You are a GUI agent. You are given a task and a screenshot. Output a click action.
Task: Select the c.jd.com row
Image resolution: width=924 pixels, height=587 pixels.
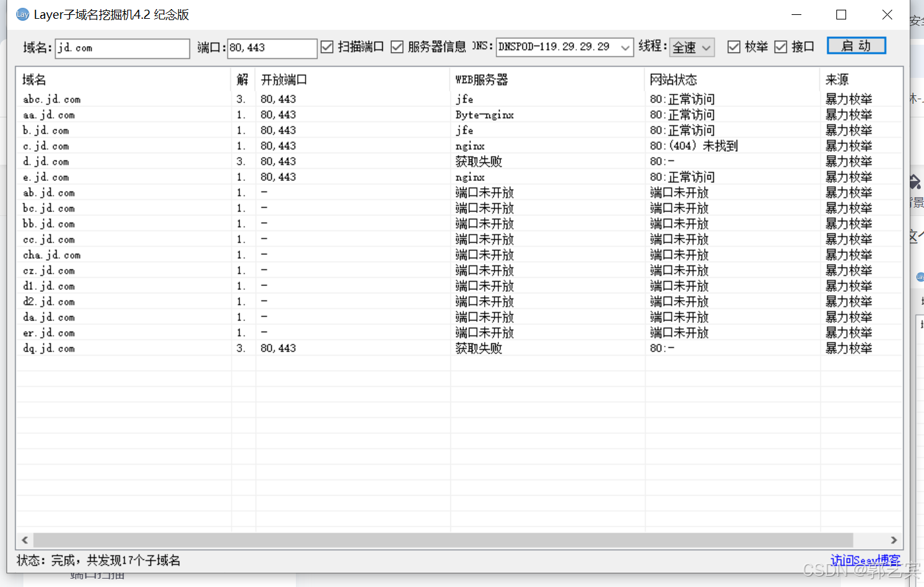459,146
